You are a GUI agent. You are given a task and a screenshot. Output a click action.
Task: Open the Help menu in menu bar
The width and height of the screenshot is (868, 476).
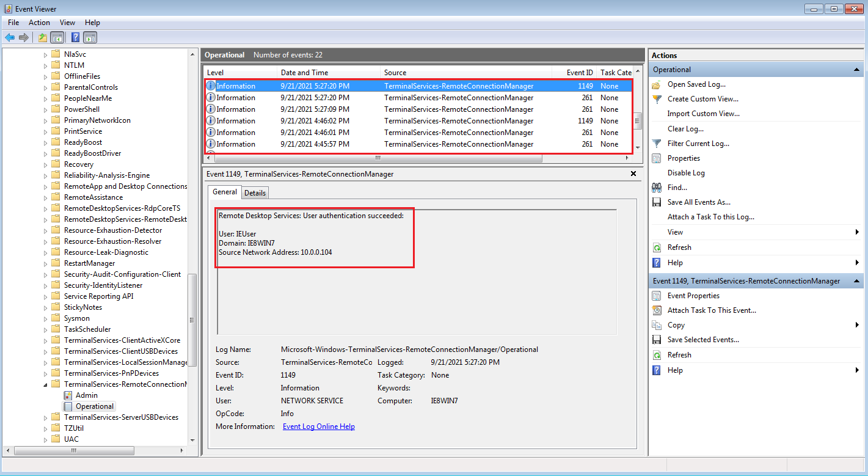92,23
